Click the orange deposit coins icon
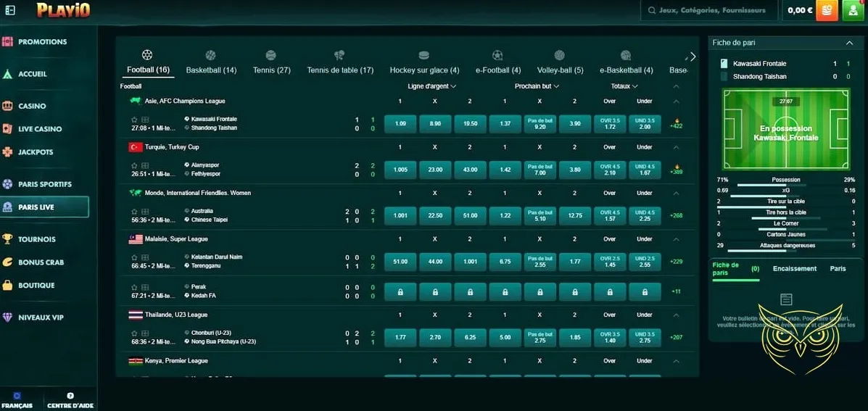The height and width of the screenshot is (411, 868). (x=827, y=10)
